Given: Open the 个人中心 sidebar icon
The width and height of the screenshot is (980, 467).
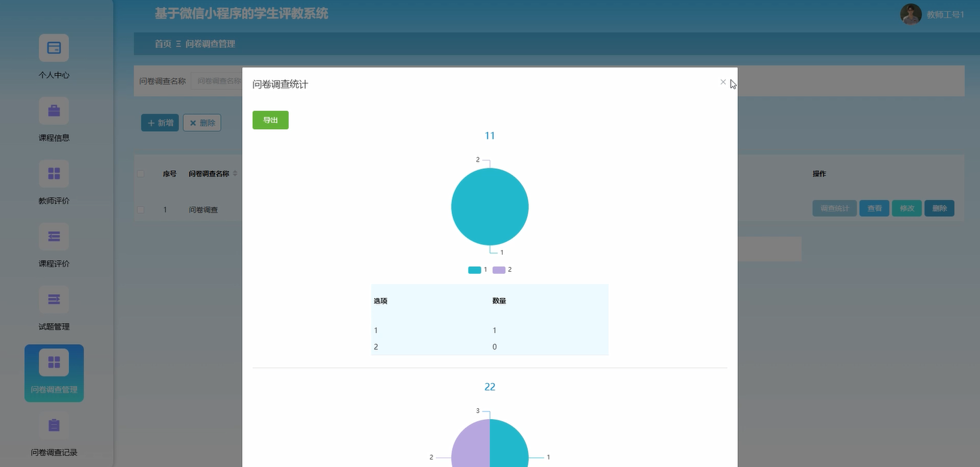Looking at the screenshot, I should (x=53, y=48).
